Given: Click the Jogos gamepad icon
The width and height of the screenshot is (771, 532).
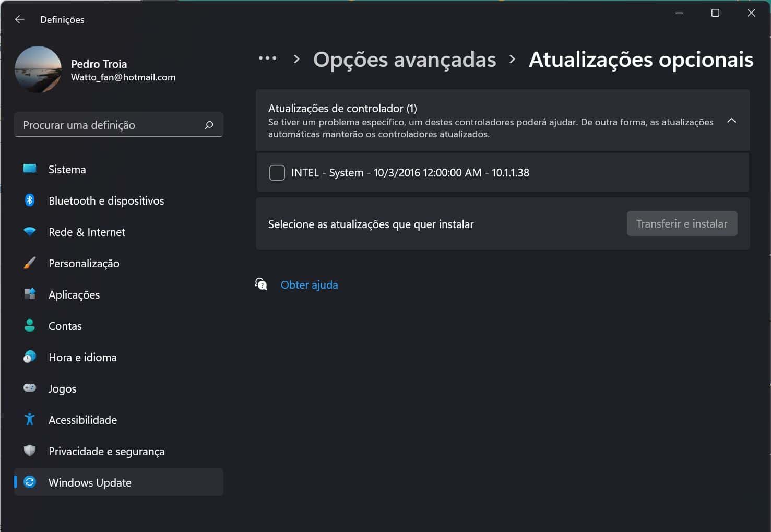Looking at the screenshot, I should (x=30, y=388).
